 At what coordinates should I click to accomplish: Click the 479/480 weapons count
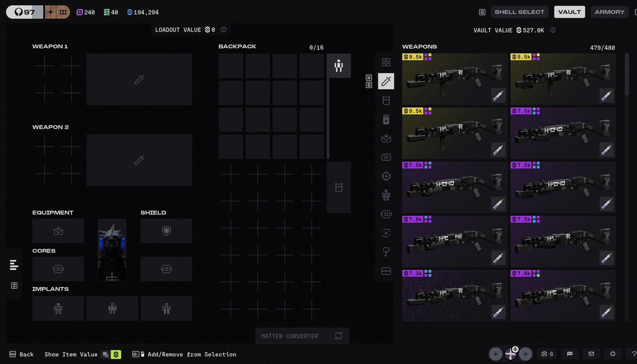point(602,48)
